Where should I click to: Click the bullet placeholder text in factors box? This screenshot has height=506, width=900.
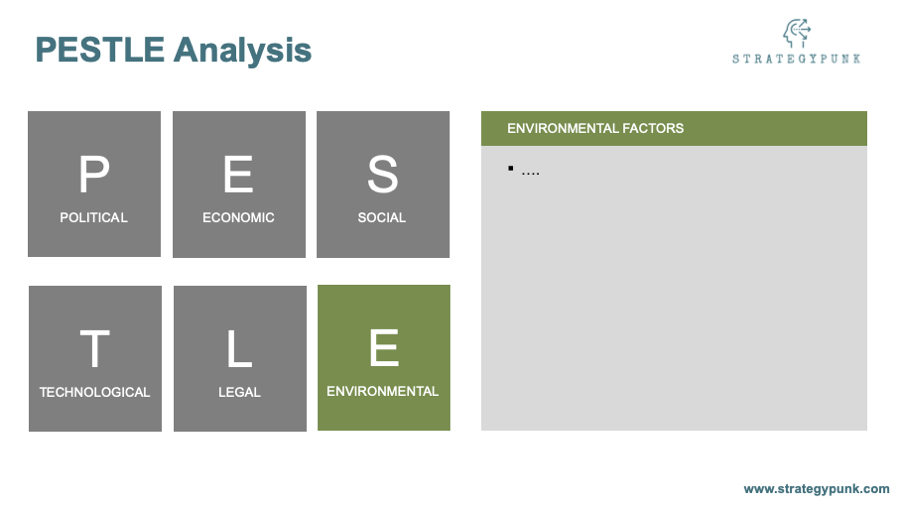(x=530, y=172)
